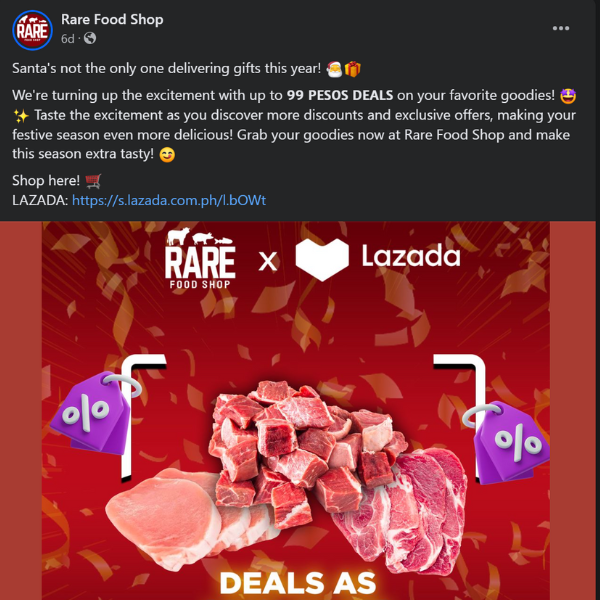Viewport: 600px width, 600px height.
Task: Click the white RARE Food Shop logo in the banner
Action: coord(200,258)
